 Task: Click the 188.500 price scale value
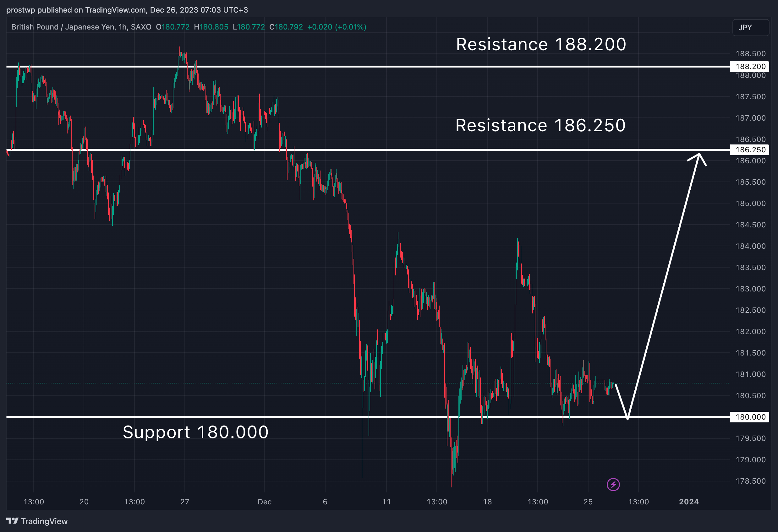751,54
